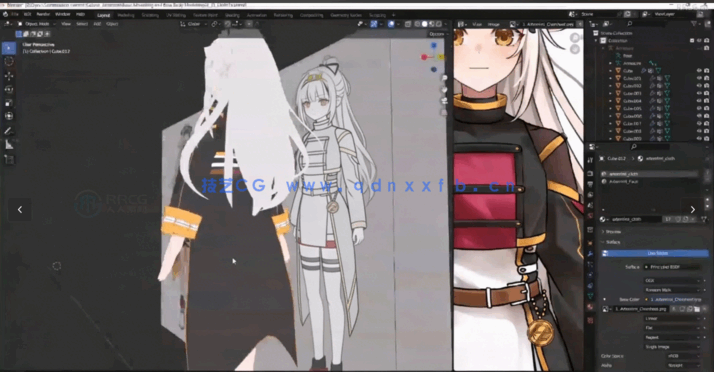Viewport: 714px width, 372px height.
Task: Select the 3D Cursor tool
Action: [9, 61]
